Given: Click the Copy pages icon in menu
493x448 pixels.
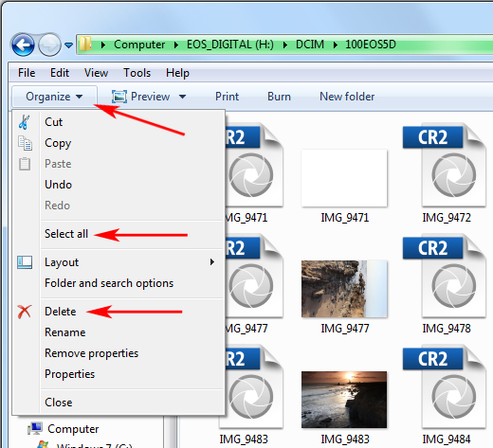Looking at the screenshot, I should pos(25,143).
